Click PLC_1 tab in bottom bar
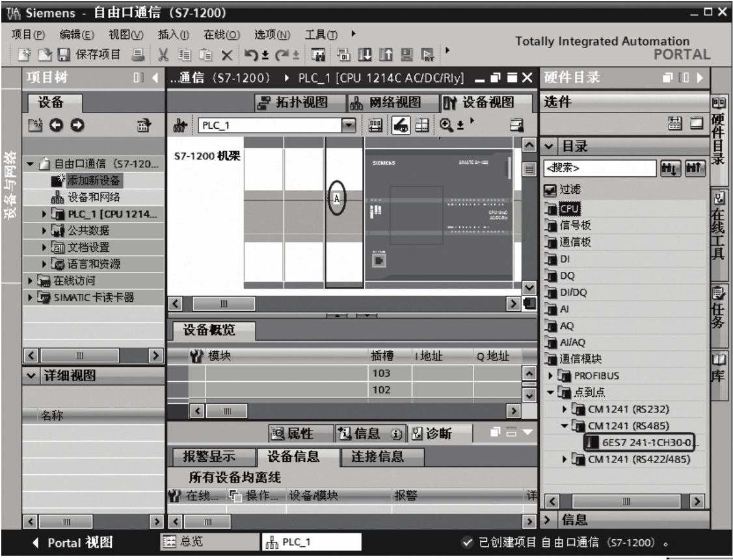 [311, 542]
